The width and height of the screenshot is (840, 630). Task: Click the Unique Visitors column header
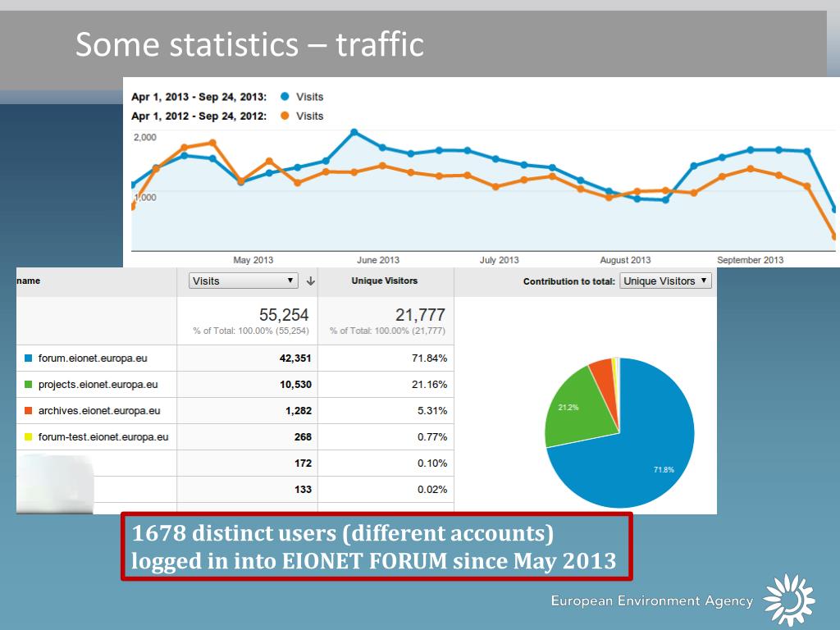(x=384, y=281)
